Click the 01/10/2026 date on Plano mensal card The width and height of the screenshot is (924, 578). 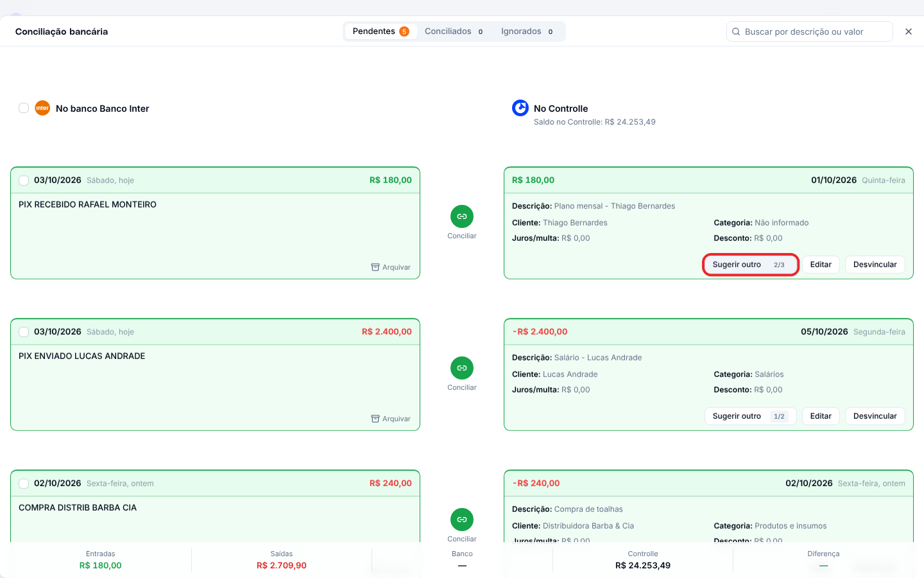[834, 180]
